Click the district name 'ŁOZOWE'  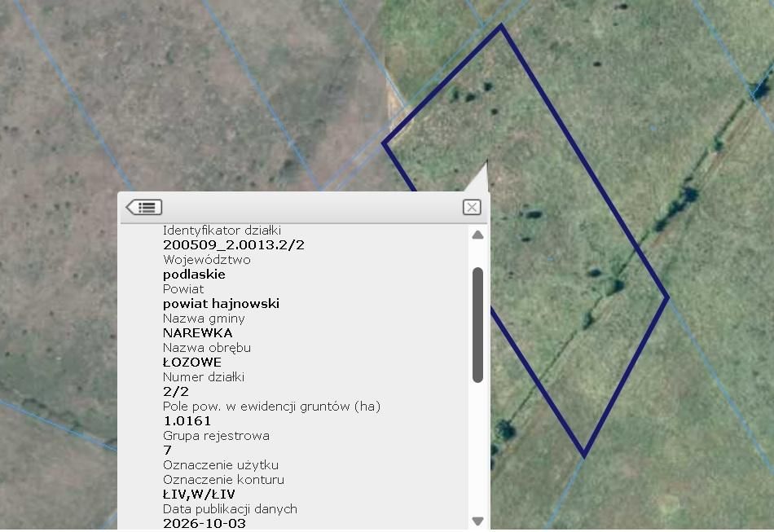click(192, 363)
